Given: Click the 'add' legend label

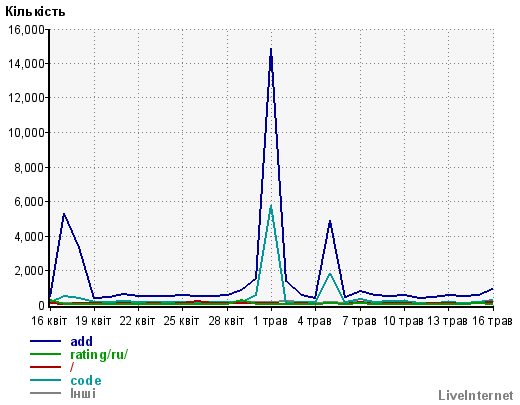Looking at the screenshot, I should 81,341.
